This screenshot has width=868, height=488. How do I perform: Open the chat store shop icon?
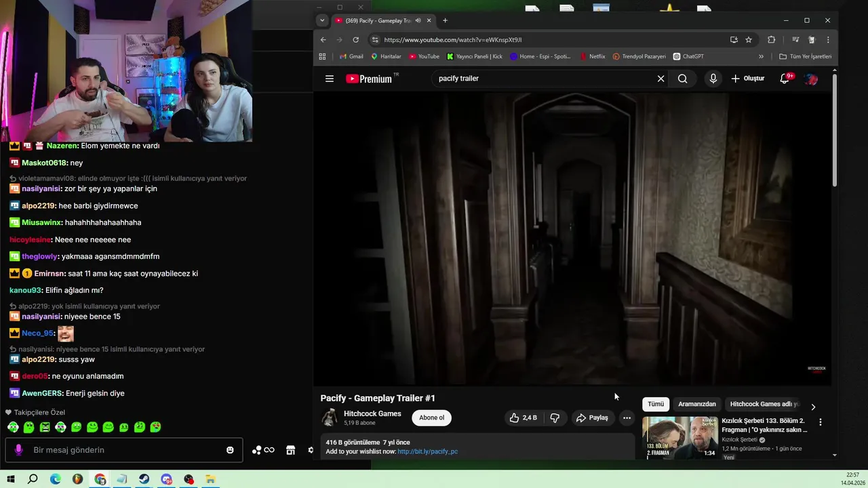click(290, 450)
